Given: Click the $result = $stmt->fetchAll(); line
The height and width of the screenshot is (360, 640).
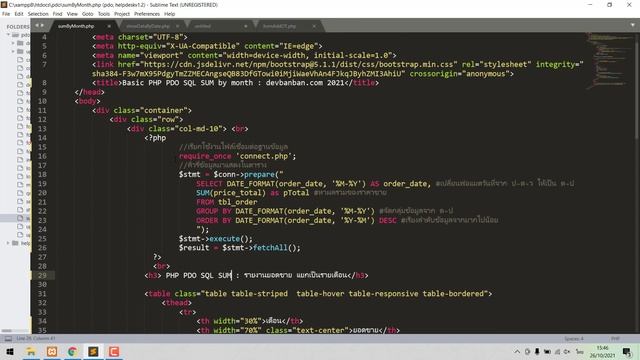Looking at the screenshot, I should click(x=239, y=248).
